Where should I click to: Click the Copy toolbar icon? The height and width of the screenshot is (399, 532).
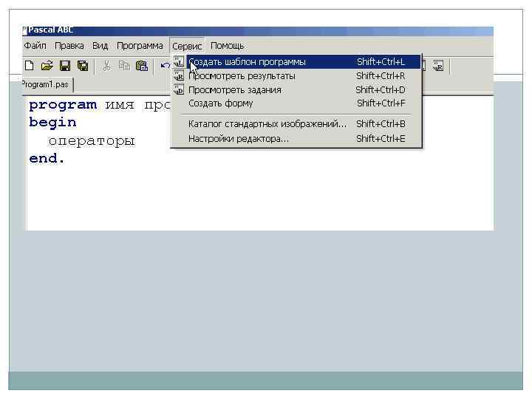tap(124, 66)
